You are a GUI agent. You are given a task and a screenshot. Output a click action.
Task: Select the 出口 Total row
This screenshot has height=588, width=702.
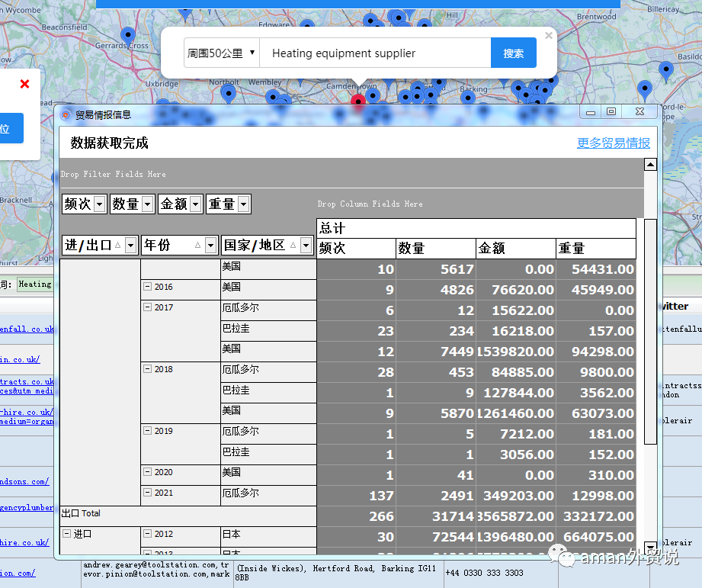(188, 516)
